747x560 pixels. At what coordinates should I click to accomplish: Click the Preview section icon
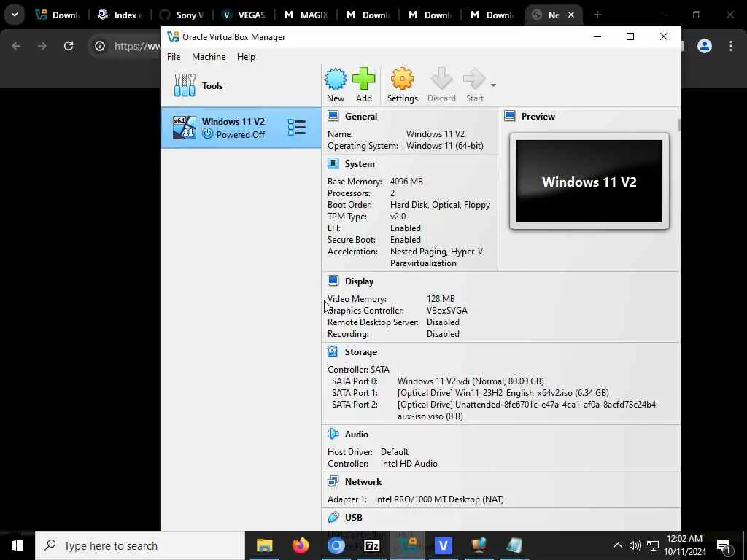(x=510, y=116)
